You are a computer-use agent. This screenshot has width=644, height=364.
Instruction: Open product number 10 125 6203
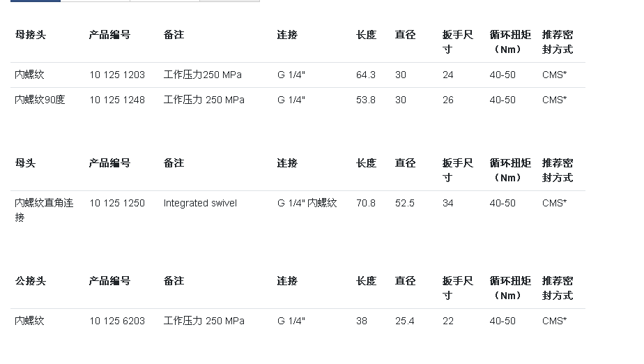coord(117,321)
